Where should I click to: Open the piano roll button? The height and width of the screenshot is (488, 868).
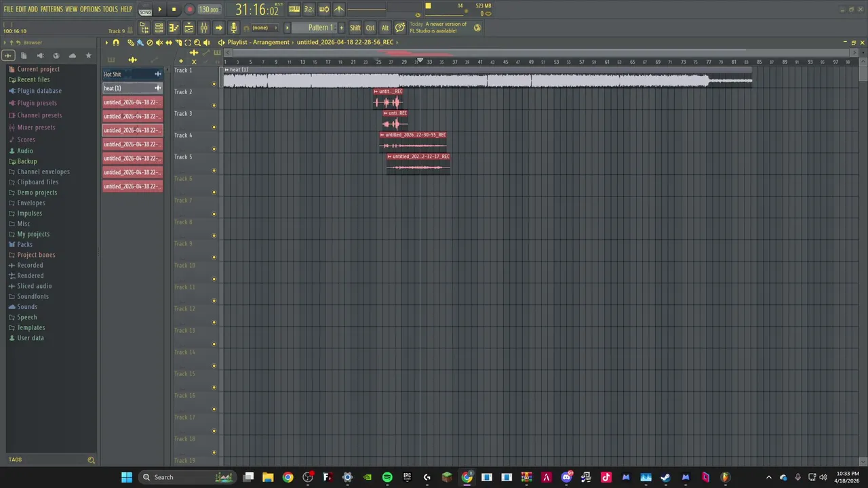click(x=174, y=28)
